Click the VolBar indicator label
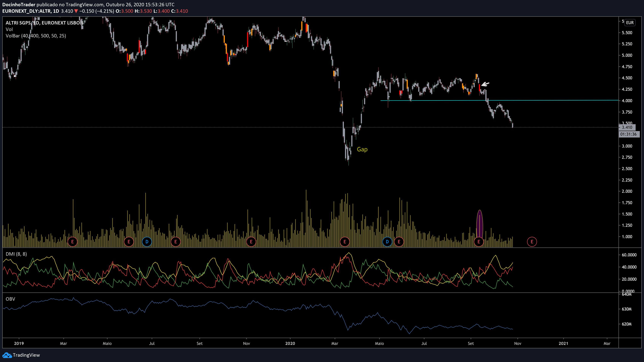This screenshot has width=644, height=362. 36,36
